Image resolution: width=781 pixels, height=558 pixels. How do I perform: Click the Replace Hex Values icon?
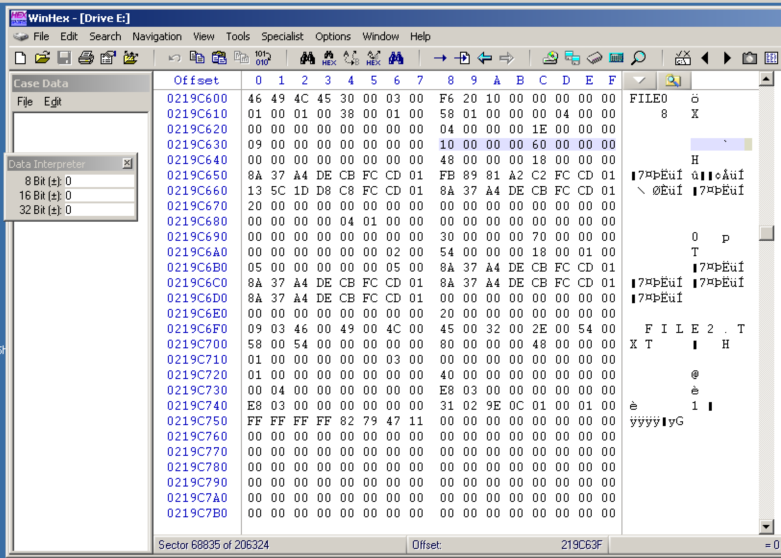click(x=374, y=58)
